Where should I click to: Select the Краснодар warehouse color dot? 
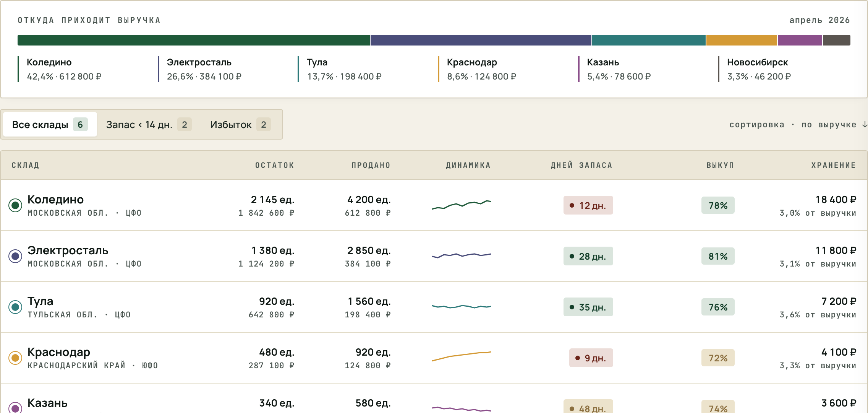point(15,358)
